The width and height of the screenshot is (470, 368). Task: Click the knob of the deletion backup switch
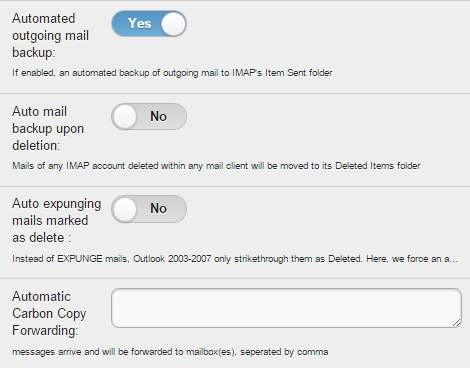[x=125, y=117]
